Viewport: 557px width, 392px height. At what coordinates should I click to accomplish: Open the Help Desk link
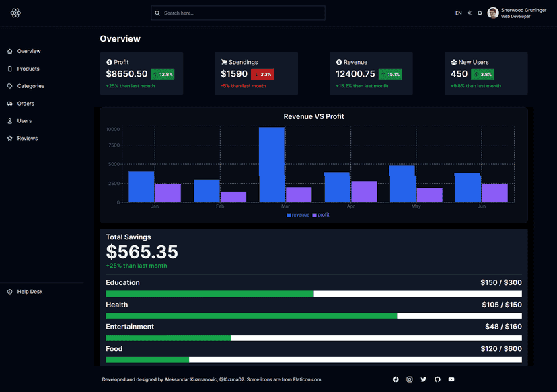tap(30, 292)
